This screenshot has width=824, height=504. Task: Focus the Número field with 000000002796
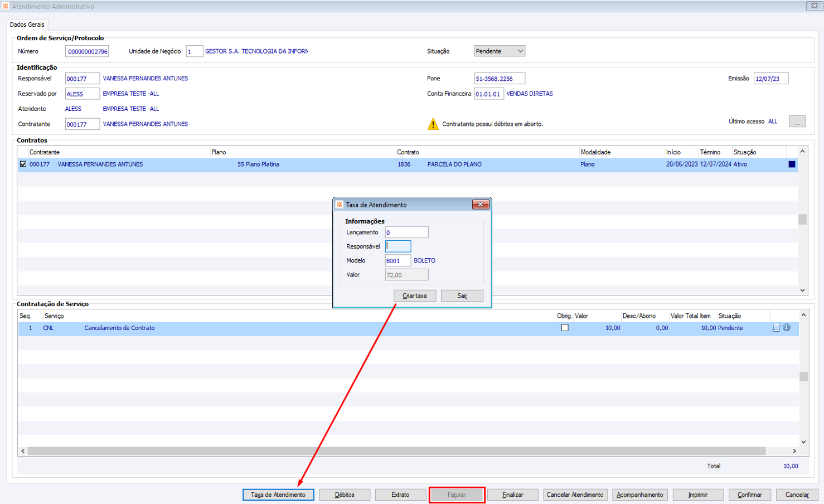click(x=87, y=51)
